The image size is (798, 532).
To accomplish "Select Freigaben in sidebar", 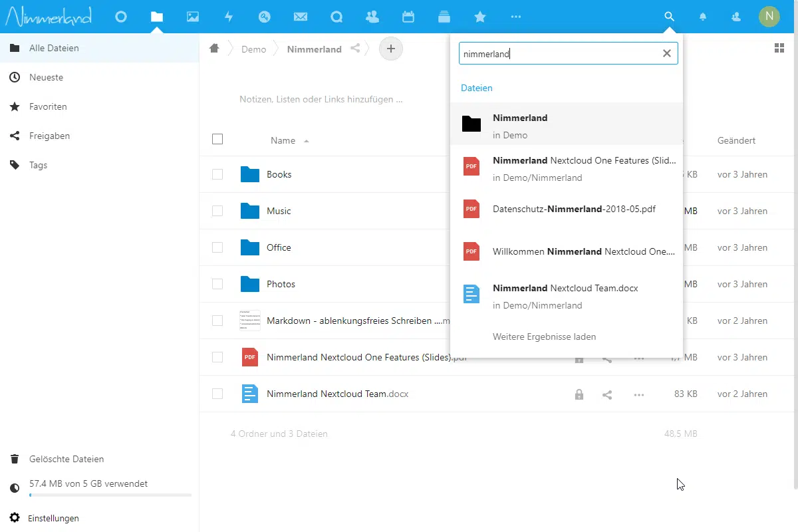I will point(100,136).
